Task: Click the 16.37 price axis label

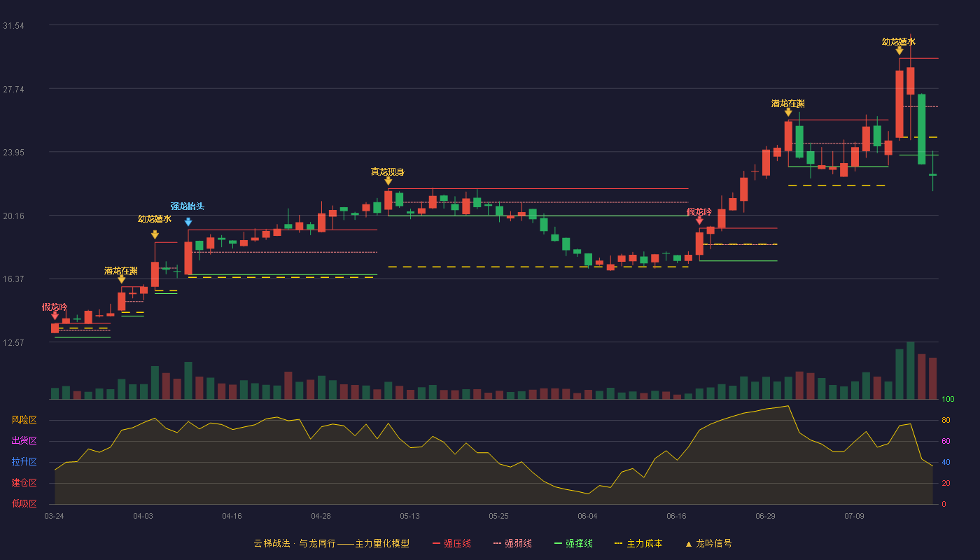Action: click(13, 279)
